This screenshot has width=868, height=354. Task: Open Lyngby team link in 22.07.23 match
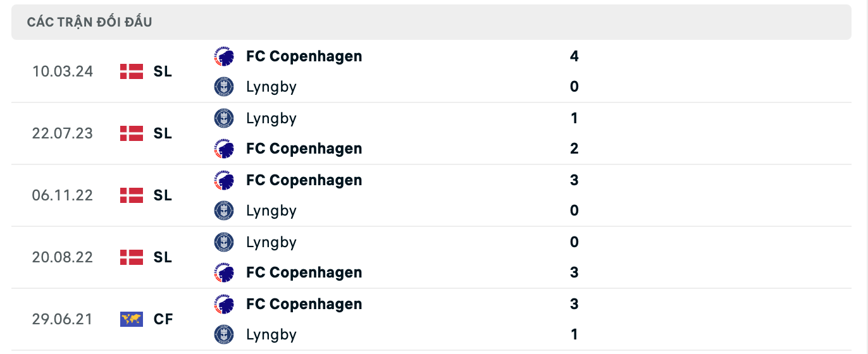coord(271,118)
